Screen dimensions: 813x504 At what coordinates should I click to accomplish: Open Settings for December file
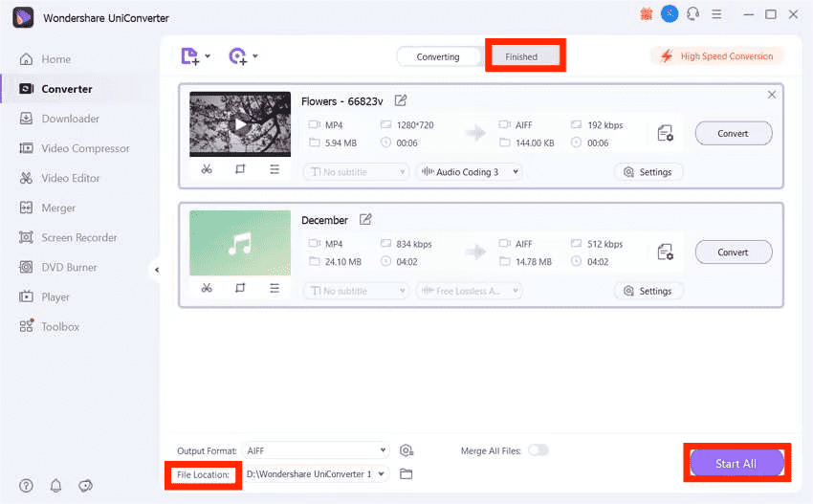[x=648, y=291]
